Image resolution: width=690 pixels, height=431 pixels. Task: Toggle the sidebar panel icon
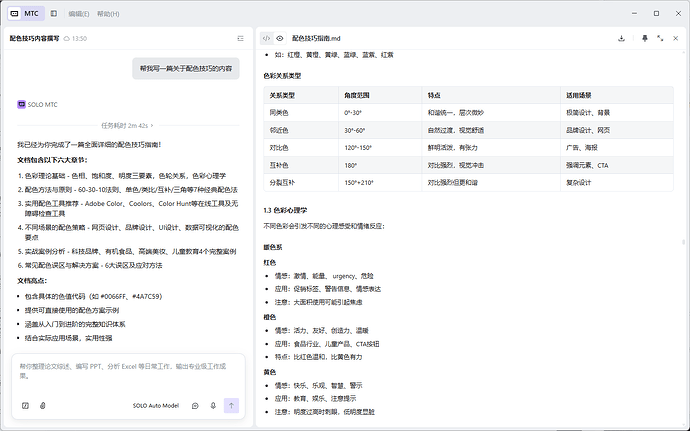54,14
